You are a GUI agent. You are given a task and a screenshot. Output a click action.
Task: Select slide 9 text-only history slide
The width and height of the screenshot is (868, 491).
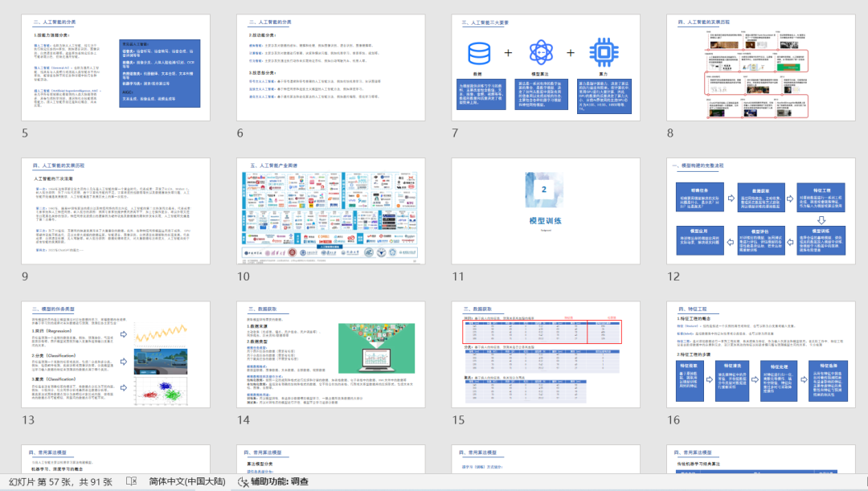(116, 211)
